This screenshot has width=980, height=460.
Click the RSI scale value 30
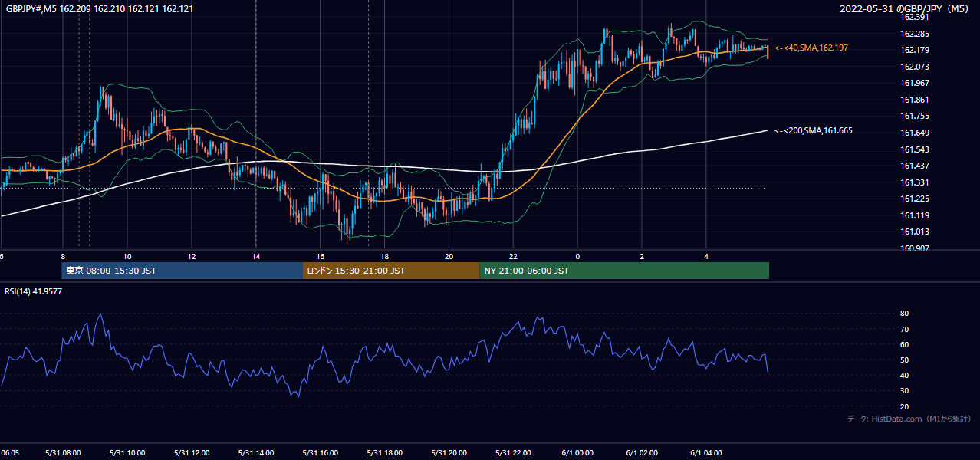(904, 391)
